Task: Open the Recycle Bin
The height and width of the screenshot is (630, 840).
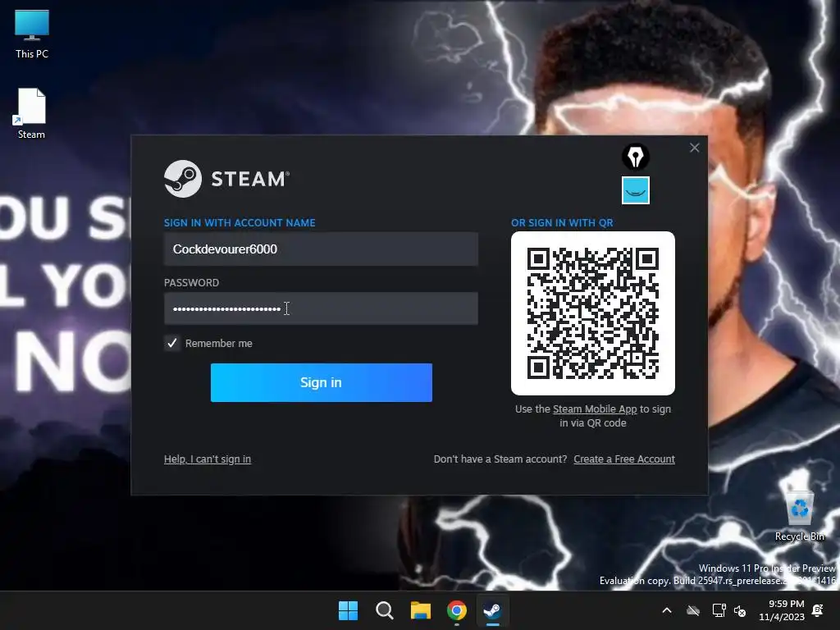Action: coord(799,517)
